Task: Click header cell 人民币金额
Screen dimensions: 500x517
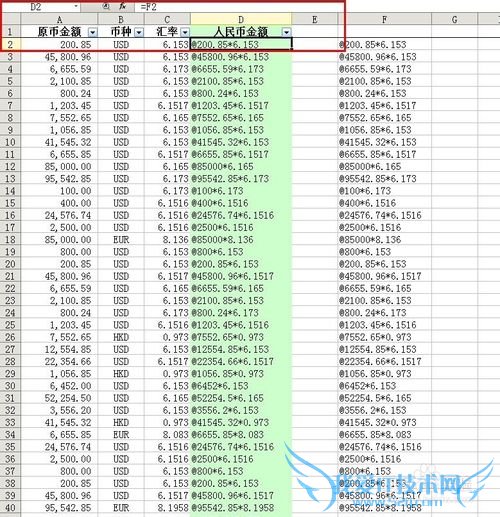Action: click(x=241, y=32)
